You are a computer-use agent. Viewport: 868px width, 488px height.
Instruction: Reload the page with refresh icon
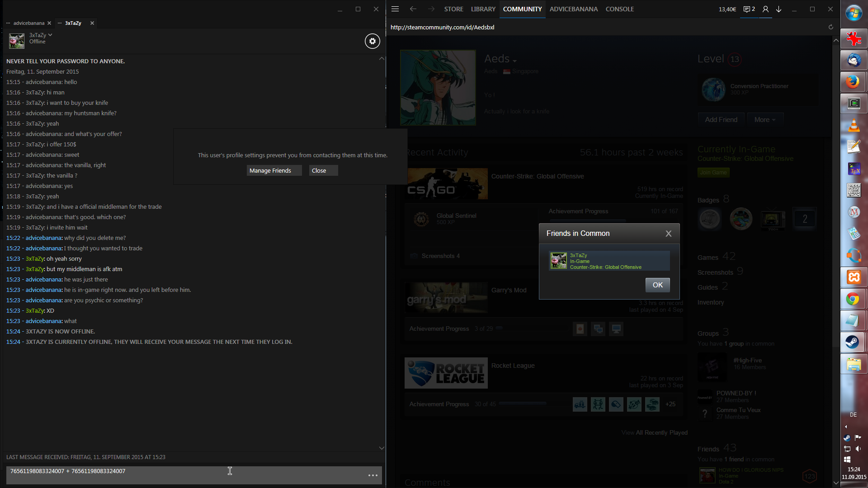point(830,27)
